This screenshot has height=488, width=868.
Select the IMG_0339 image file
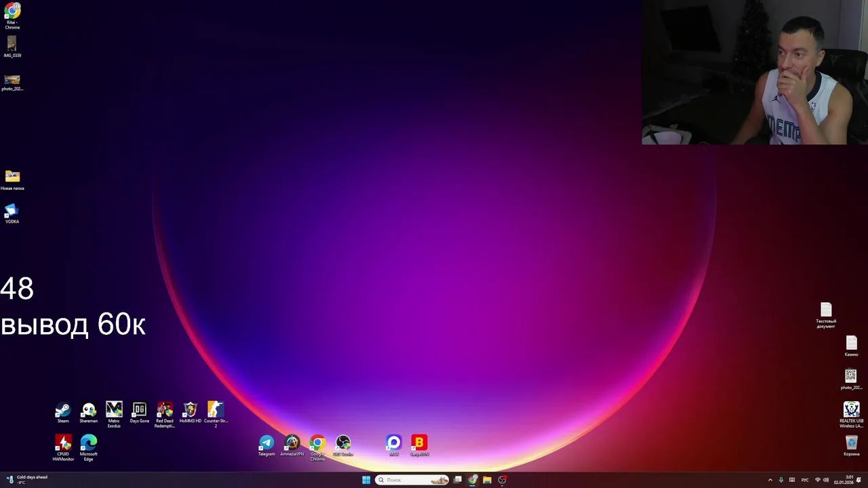click(12, 47)
